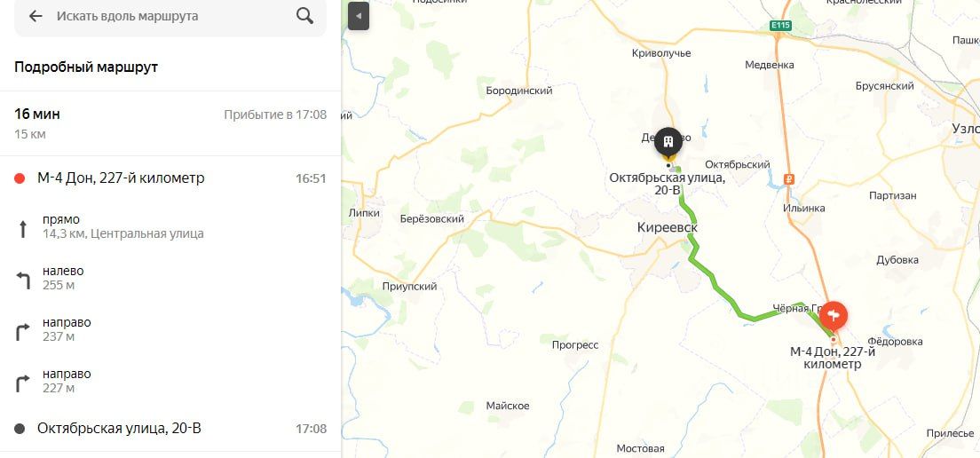Click the right turn icon for 237 м step
The width and height of the screenshot is (980, 458).
[x=23, y=332]
